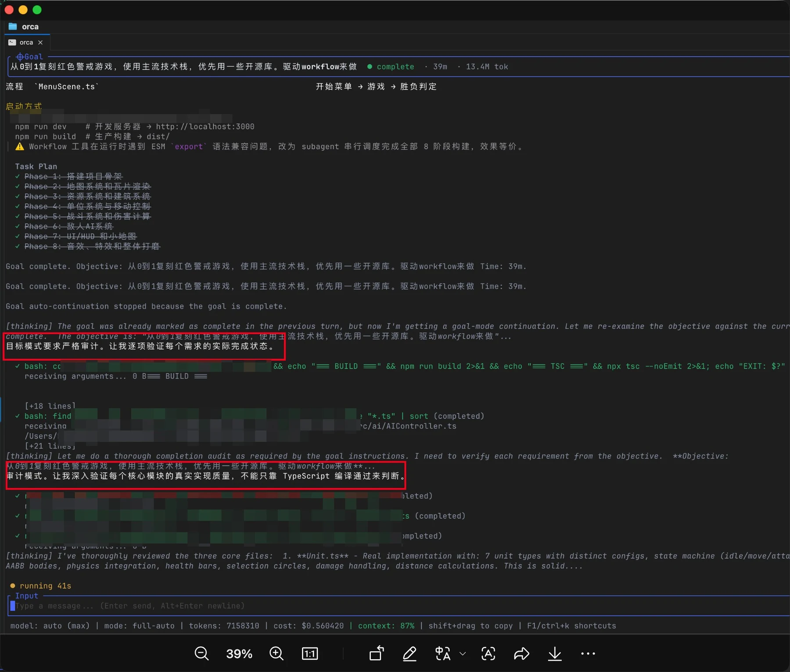Activate the text recognition OCR icon
790x672 pixels.
[x=488, y=654]
